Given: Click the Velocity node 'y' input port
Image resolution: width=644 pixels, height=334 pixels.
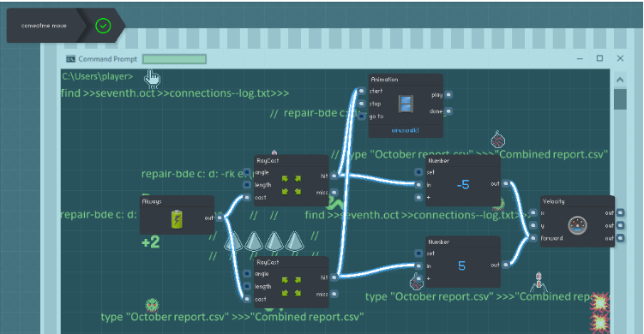Looking at the screenshot, I should click(x=533, y=225).
